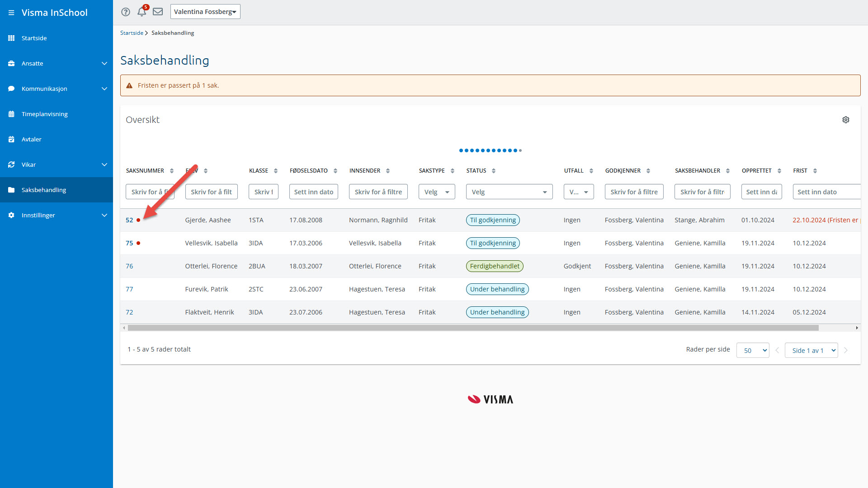Click the hamburger menu icon

[11, 13]
